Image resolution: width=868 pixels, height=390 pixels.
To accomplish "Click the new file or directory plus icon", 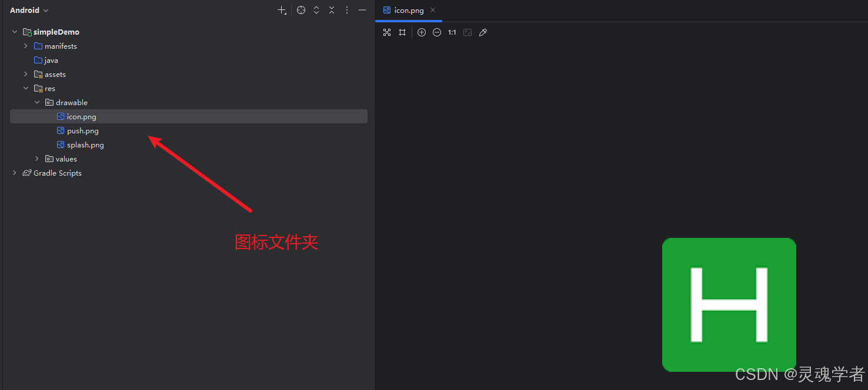I will coord(282,10).
